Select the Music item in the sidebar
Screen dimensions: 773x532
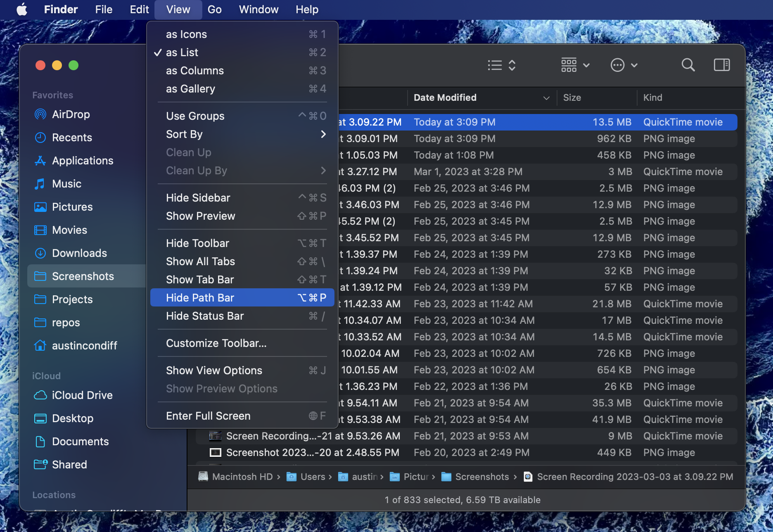coord(67,183)
